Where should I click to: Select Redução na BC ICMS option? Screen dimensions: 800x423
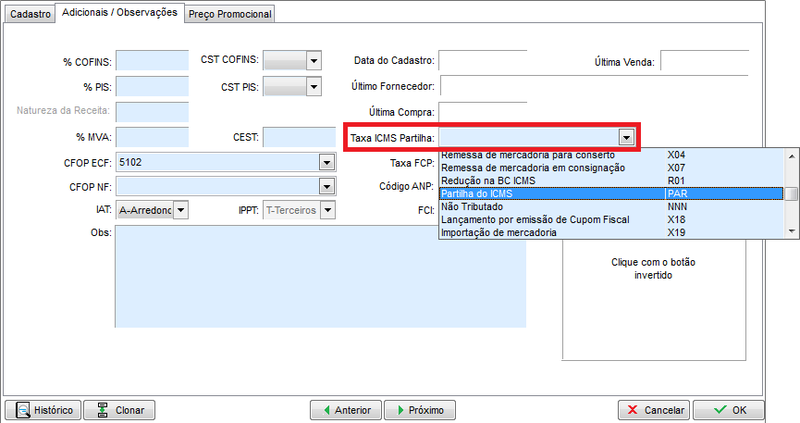[550, 180]
